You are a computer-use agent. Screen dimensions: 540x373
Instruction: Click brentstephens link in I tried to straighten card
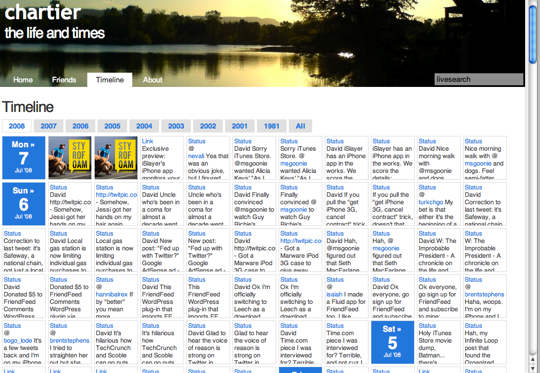(69, 341)
